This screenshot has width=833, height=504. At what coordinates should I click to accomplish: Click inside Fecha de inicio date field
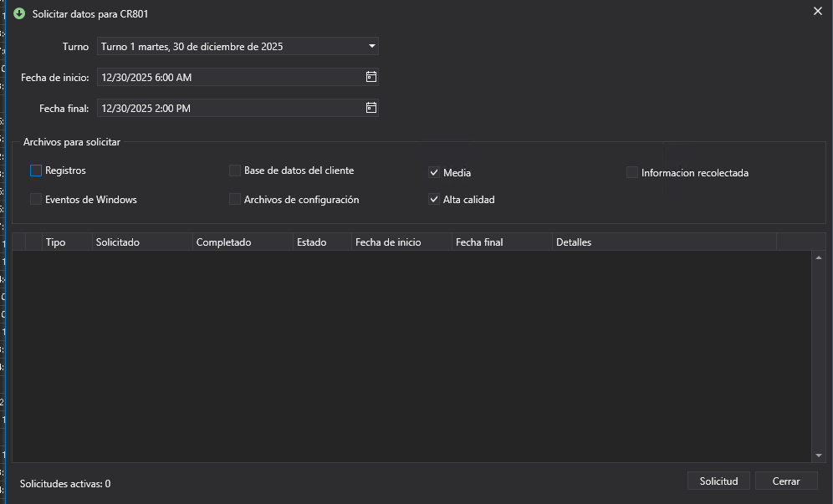pyautogui.click(x=226, y=77)
